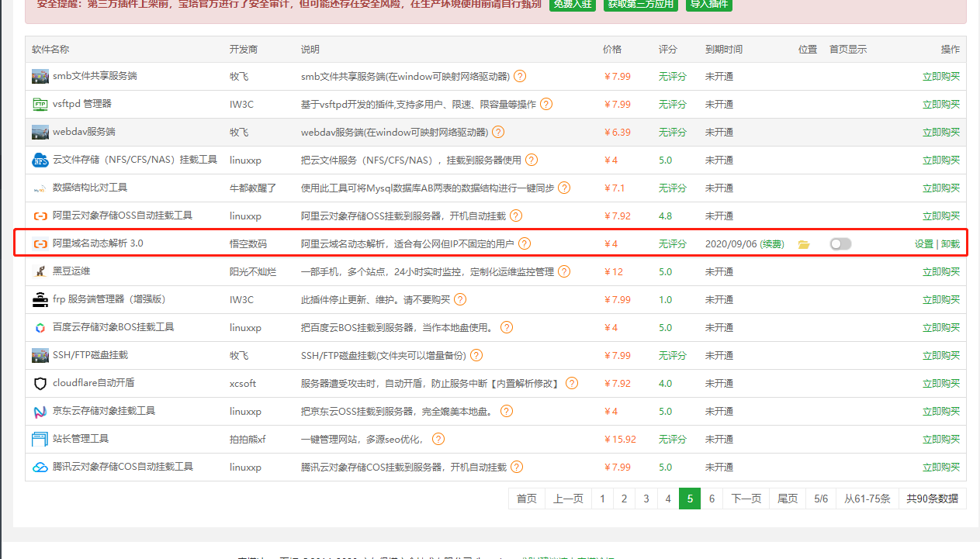The width and height of the screenshot is (980, 559).
Task: Click 立即购买 for smb文件共享服务端
Action: point(941,77)
